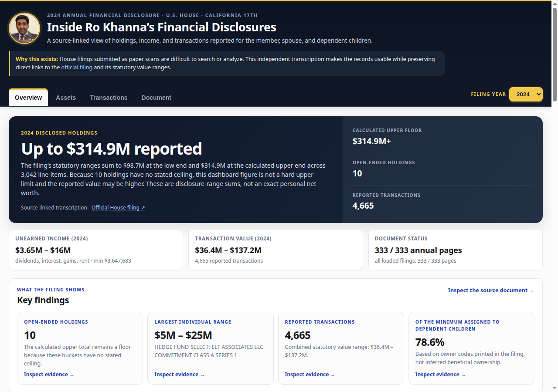Click the page vertical scrollbar
This screenshot has width=558, height=392.
[555, 54]
